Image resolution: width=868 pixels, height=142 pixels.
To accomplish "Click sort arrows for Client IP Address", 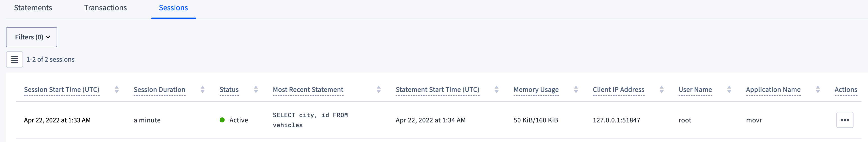I will click(x=661, y=89).
